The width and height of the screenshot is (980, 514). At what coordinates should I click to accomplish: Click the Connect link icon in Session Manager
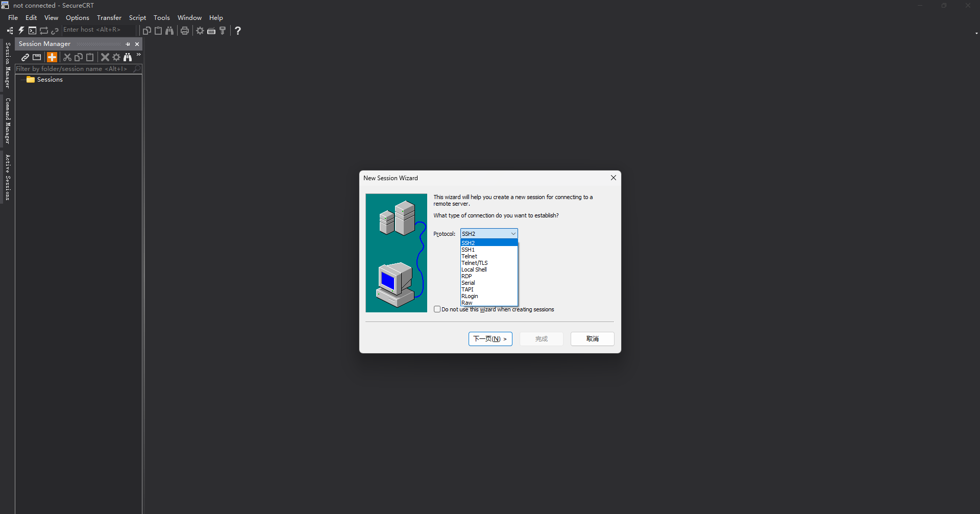pos(25,57)
